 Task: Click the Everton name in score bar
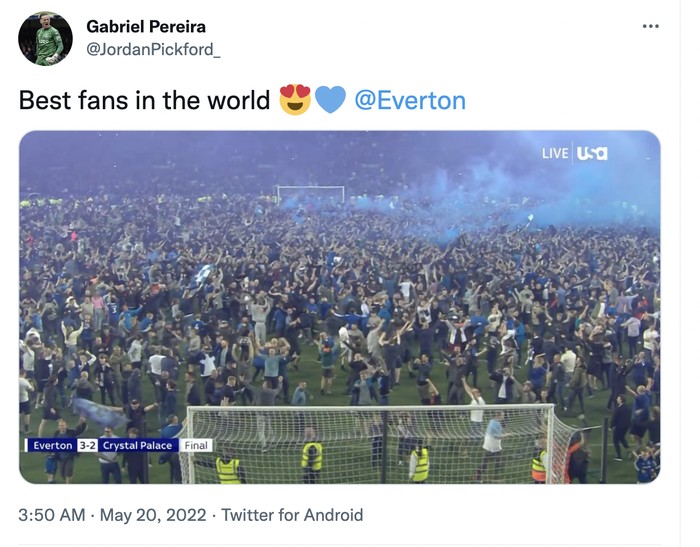pos(52,445)
